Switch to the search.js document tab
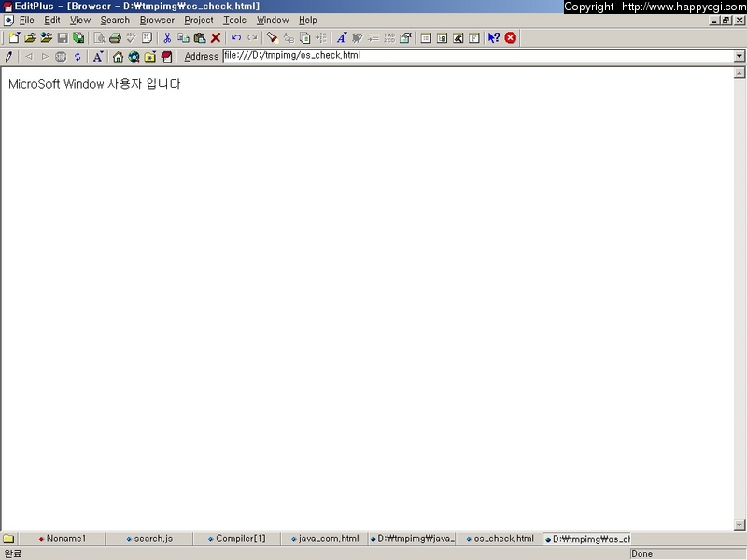747x560 pixels. (149, 539)
